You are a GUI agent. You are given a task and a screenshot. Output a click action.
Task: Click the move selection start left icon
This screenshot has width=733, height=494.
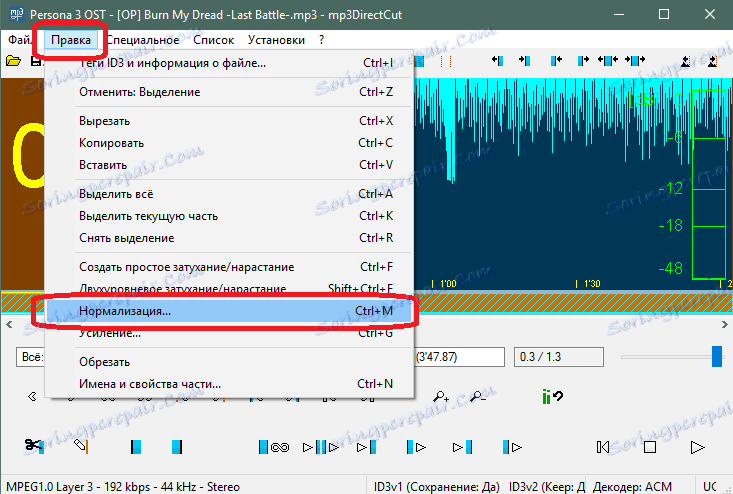497,60
